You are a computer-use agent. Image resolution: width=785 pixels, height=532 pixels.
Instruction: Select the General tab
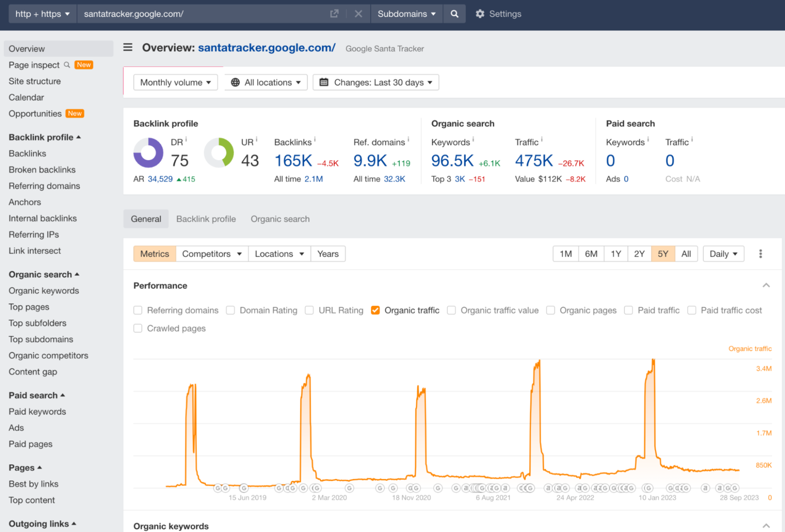[146, 219]
